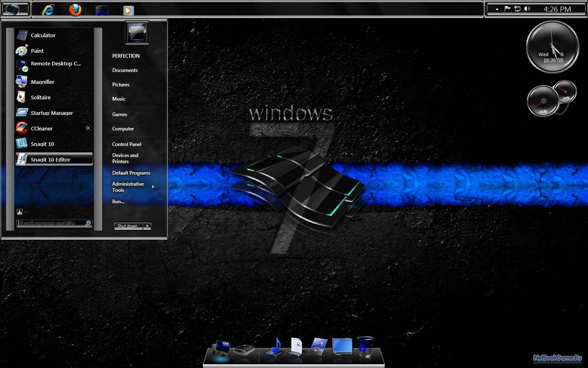Launch Solitaire from the Start menu
The height and width of the screenshot is (368, 588).
54,97
